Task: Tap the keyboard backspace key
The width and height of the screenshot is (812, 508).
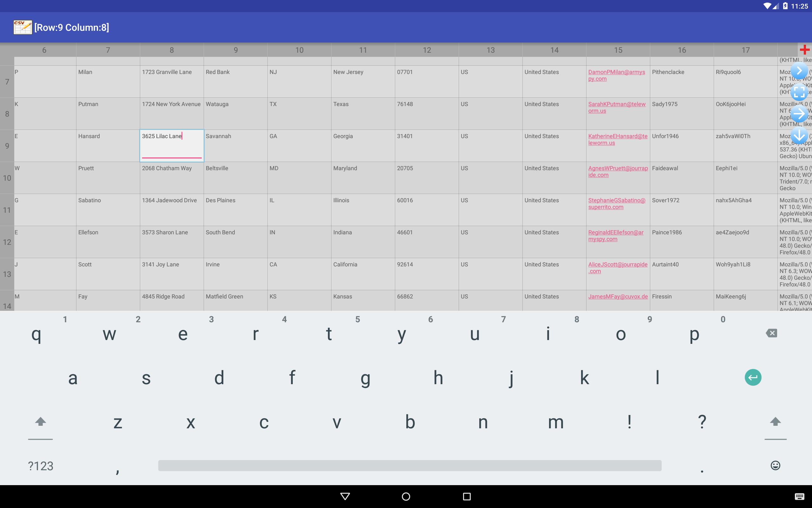Action: [771, 333]
